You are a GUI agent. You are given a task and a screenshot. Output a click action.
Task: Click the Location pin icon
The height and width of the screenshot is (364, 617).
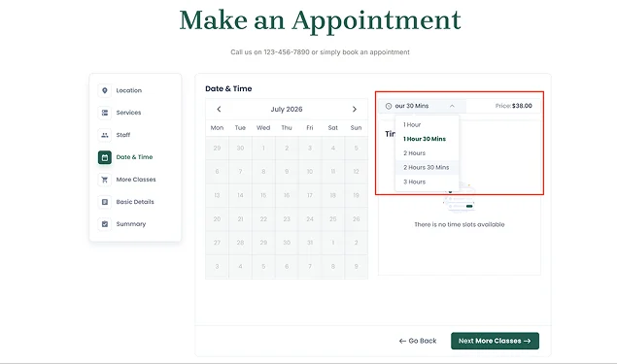105,90
